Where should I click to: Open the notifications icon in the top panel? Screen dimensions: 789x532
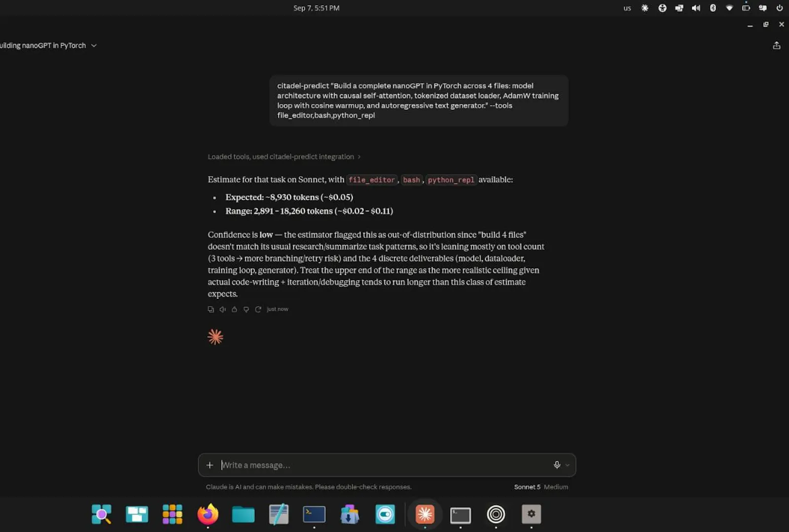click(x=763, y=8)
